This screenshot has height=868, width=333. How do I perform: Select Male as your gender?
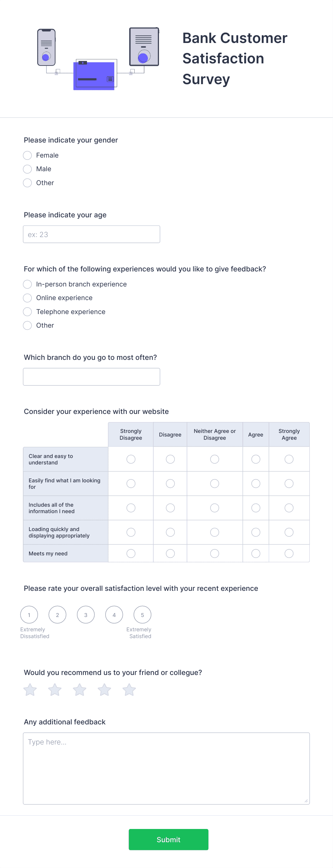click(x=27, y=169)
